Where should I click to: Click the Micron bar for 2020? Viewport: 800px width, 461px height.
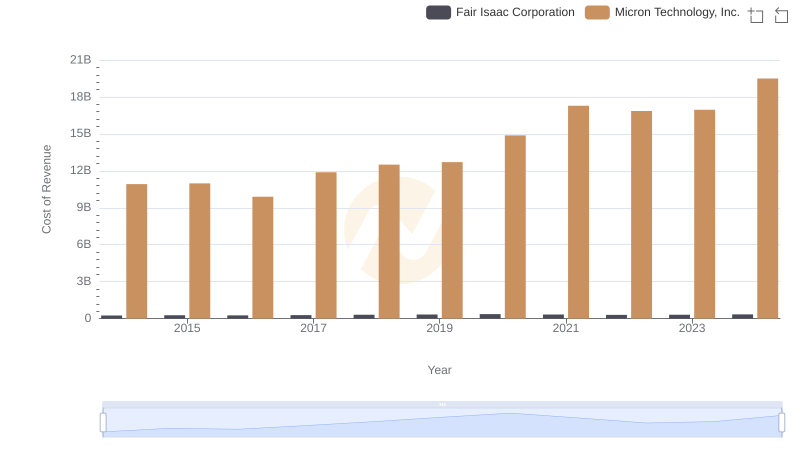pos(515,227)
